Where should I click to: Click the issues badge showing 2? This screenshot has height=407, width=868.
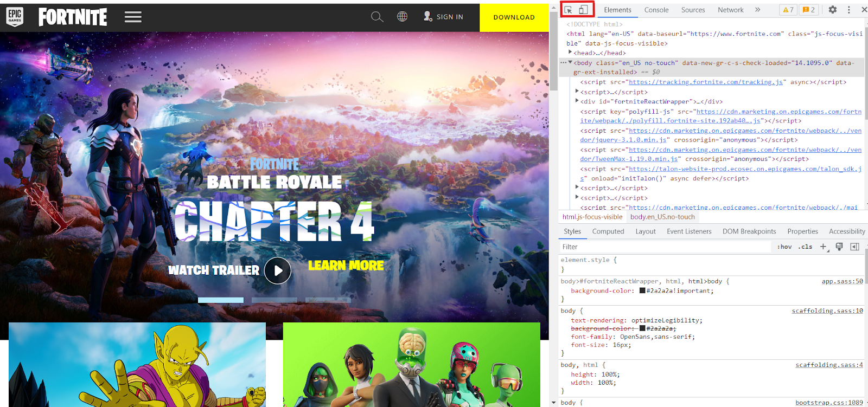pos(809,10)
